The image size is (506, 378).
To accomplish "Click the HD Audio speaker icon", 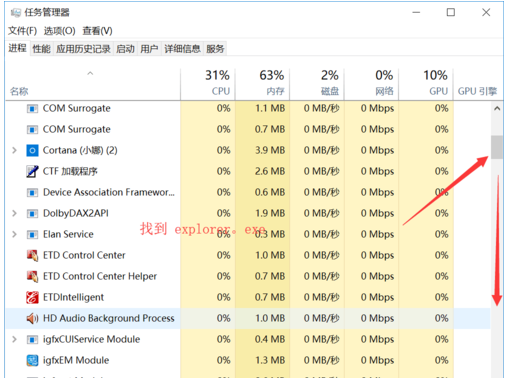I will coord(32,318).
